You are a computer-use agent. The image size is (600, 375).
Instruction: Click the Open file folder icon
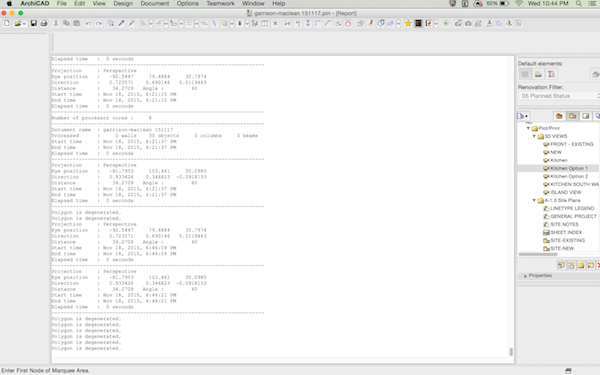[17, 24]
